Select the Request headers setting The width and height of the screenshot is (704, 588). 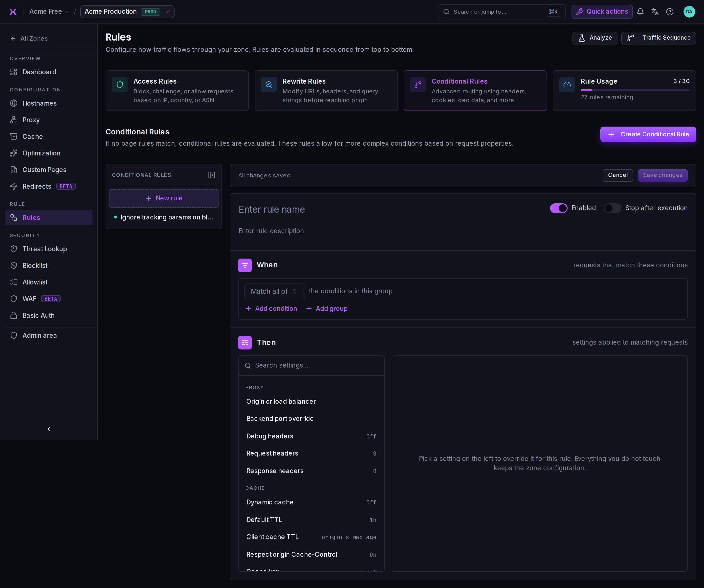click(311, 454)
